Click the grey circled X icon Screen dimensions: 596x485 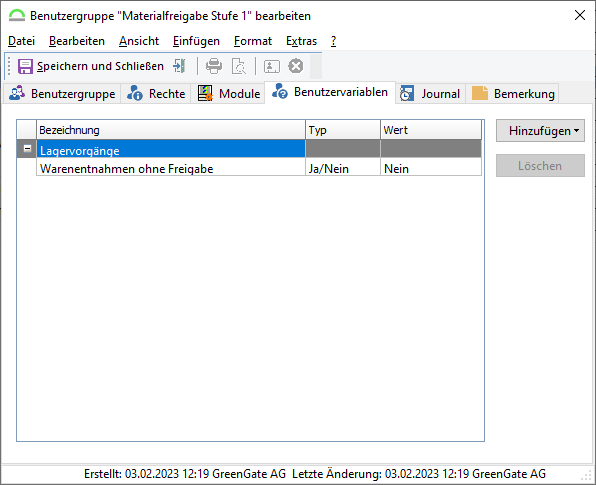point(296,66)
